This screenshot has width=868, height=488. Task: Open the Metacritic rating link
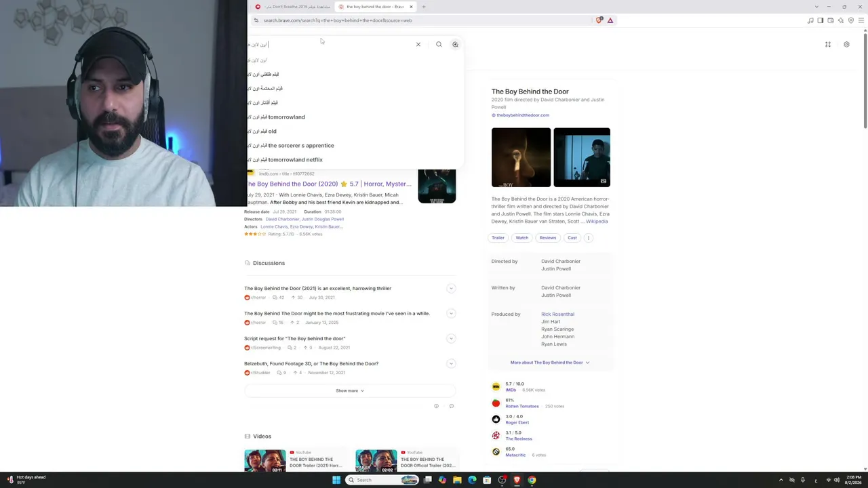[x=515, y=455]
